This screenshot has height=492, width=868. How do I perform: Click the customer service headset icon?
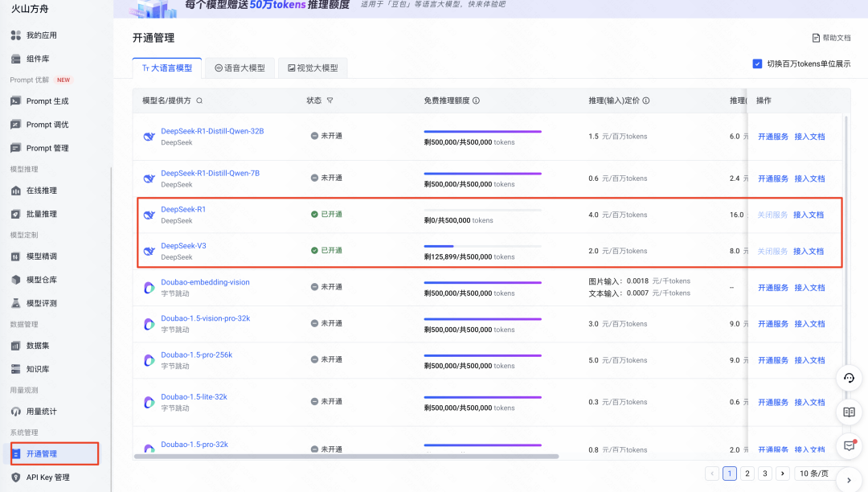(x=850, y=378)
